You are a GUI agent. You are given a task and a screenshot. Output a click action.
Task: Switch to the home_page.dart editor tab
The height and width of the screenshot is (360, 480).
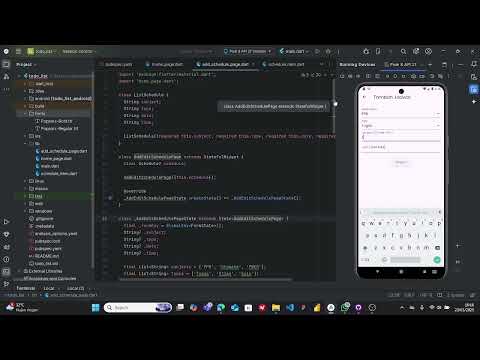165,64
